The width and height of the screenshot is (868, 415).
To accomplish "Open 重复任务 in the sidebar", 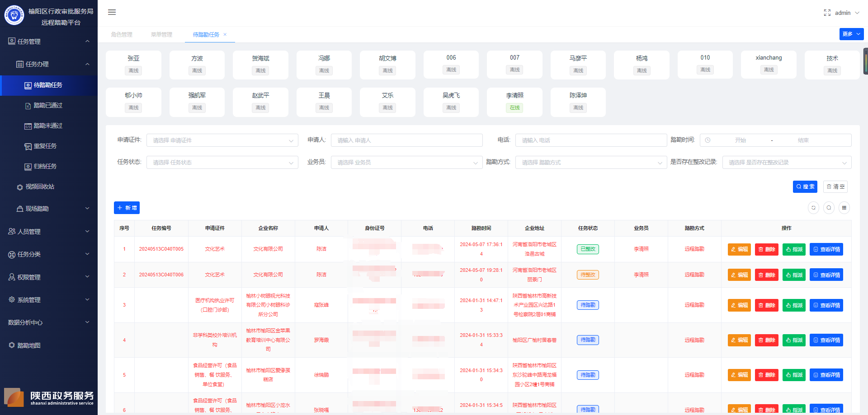I will coord(49,146).
